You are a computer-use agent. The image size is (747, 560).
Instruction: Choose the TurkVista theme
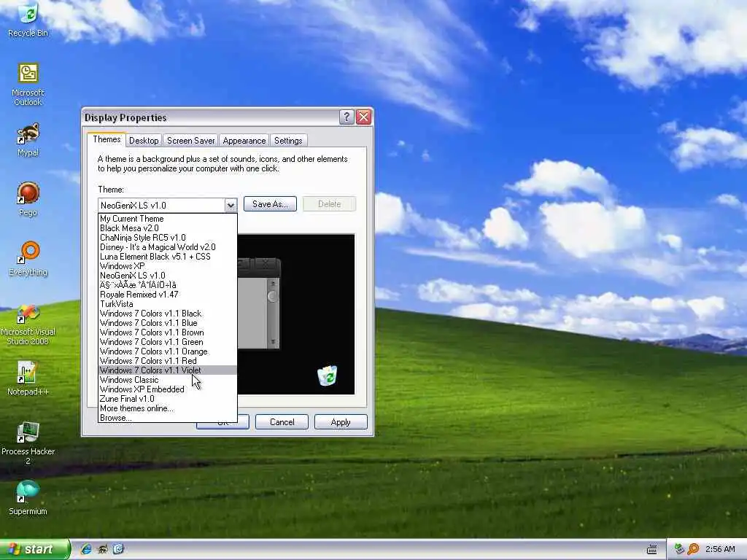(x=168, y=304)
